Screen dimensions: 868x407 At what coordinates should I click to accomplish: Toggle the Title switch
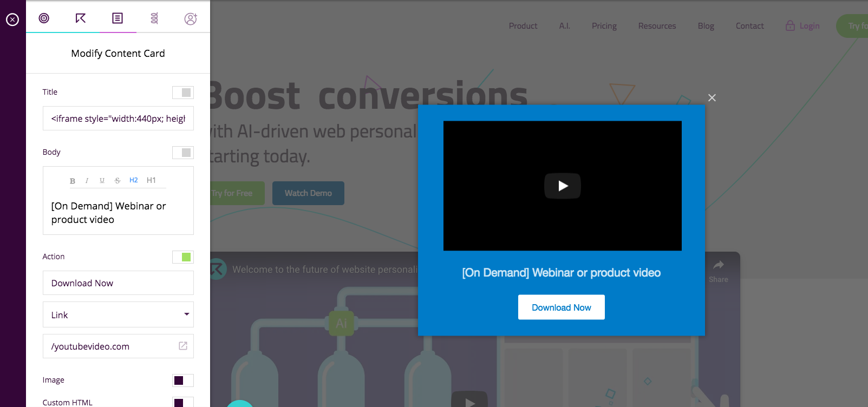[183, 93]
